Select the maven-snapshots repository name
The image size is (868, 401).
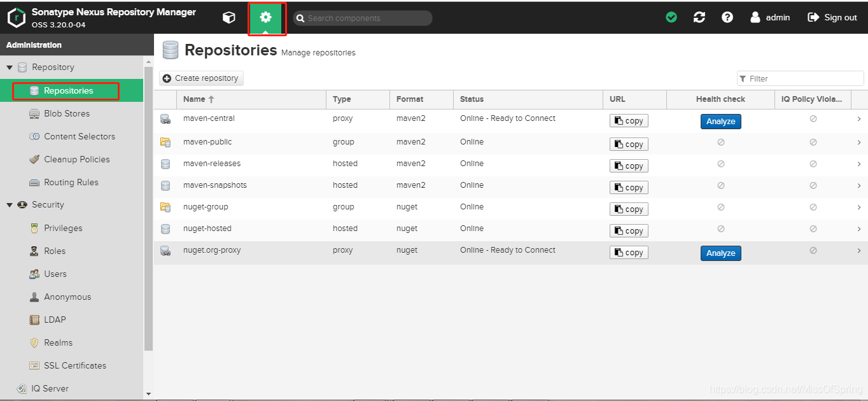[215, 185]
